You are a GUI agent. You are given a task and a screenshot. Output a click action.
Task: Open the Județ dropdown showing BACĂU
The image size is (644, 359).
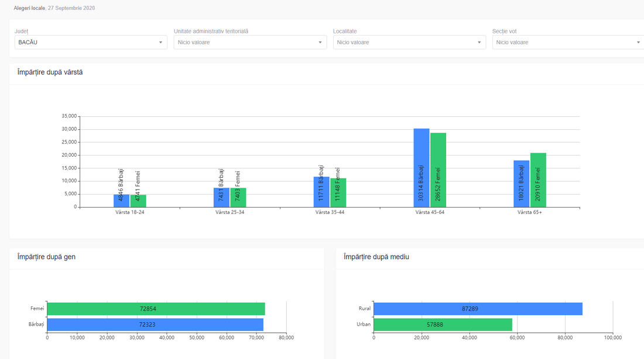[x=91, y=42]
